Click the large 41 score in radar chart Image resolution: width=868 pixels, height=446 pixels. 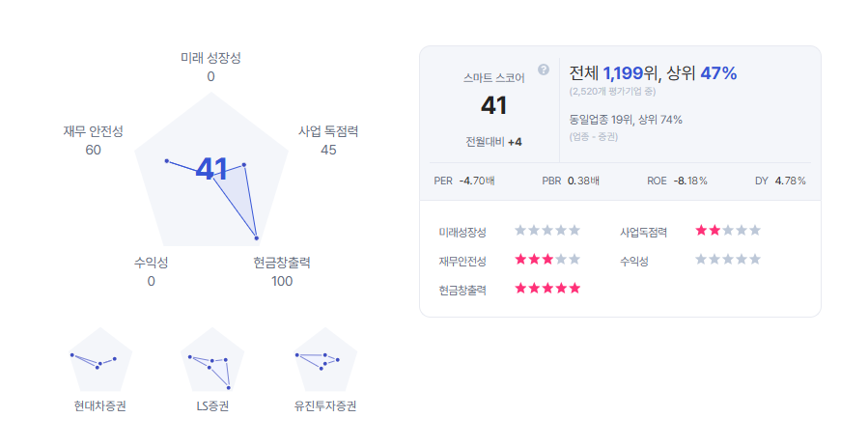click(211, 169)
